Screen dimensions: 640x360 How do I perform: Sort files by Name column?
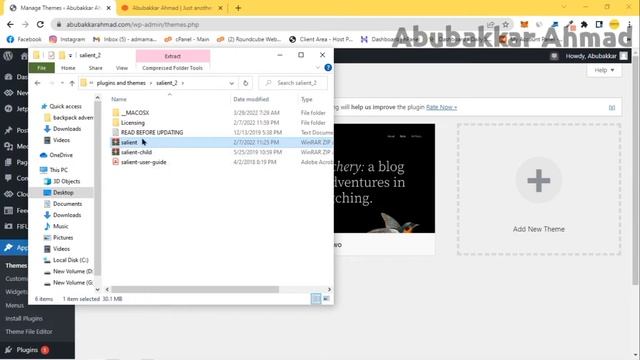(119, 99)
